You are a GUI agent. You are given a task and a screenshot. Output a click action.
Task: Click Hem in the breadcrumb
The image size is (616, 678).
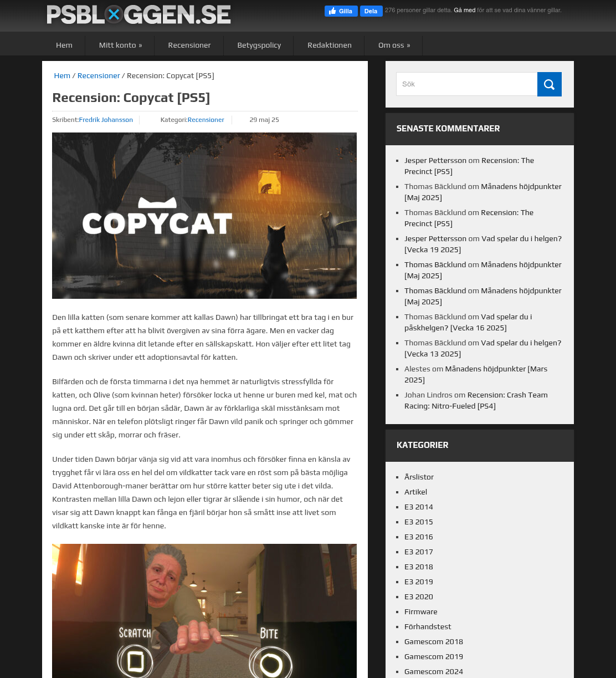pyautogui.click(x=62, y=76)
